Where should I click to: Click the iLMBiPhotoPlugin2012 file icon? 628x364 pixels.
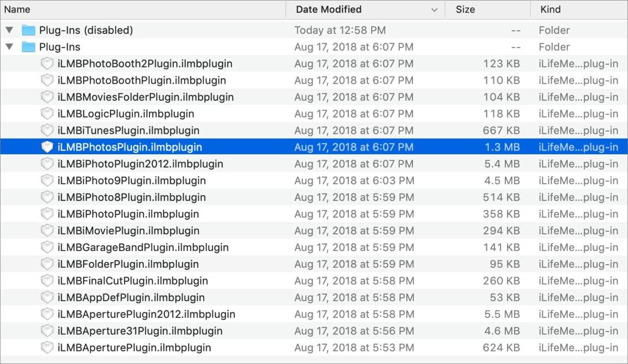click(48, 164)
